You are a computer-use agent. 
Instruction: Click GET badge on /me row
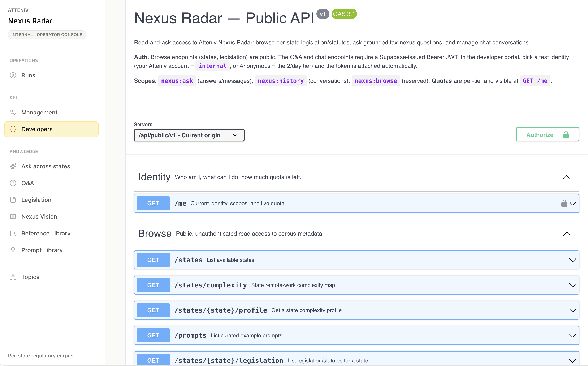click(x=153, y=203)
